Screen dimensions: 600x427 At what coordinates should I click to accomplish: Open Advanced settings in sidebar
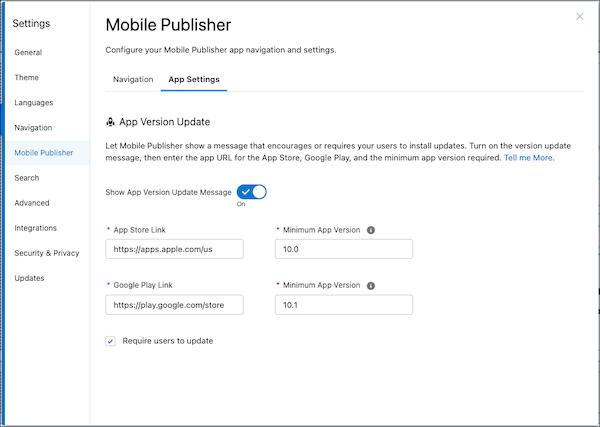pyautogui.click(x=32, y=203)
